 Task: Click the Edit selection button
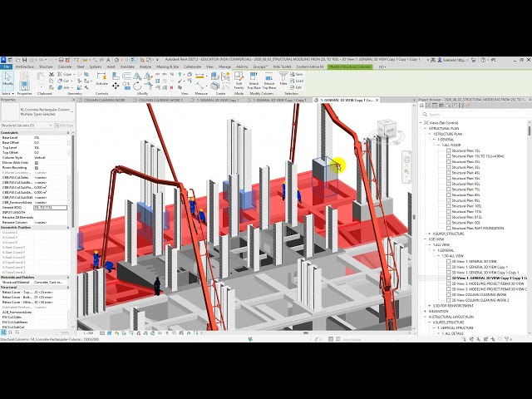pyautogui.click(x=297, y=87)
